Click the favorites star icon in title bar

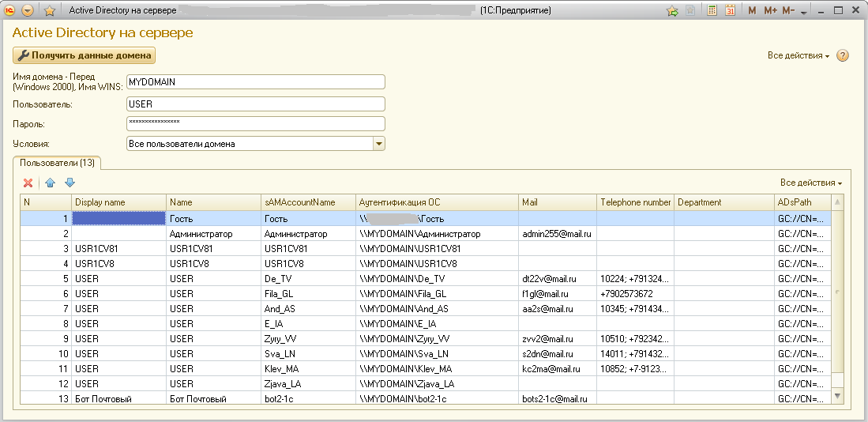coord(49,11)
